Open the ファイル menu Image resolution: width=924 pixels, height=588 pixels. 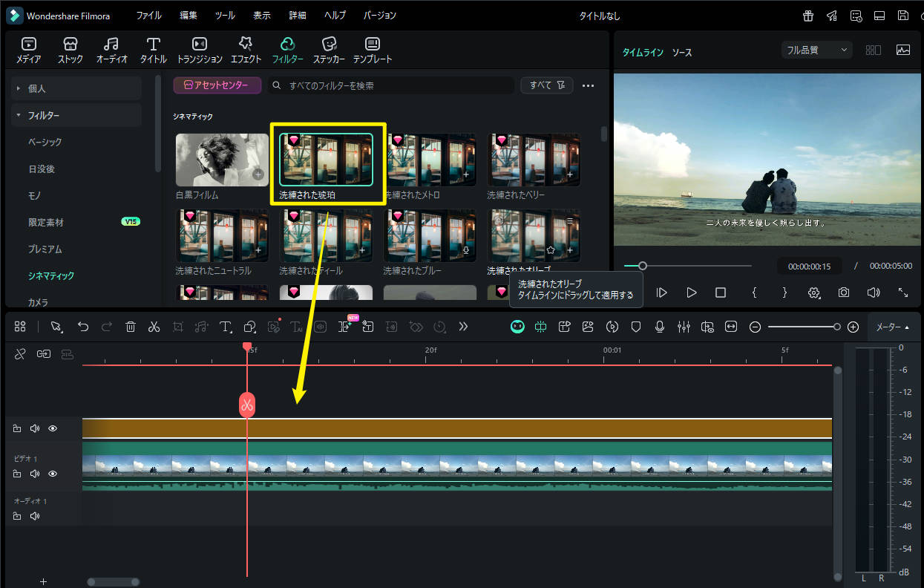pos(148,16)
